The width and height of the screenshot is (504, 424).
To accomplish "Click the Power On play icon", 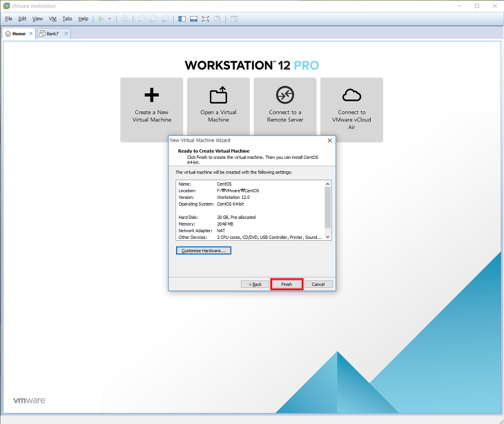I will [101, 19].
